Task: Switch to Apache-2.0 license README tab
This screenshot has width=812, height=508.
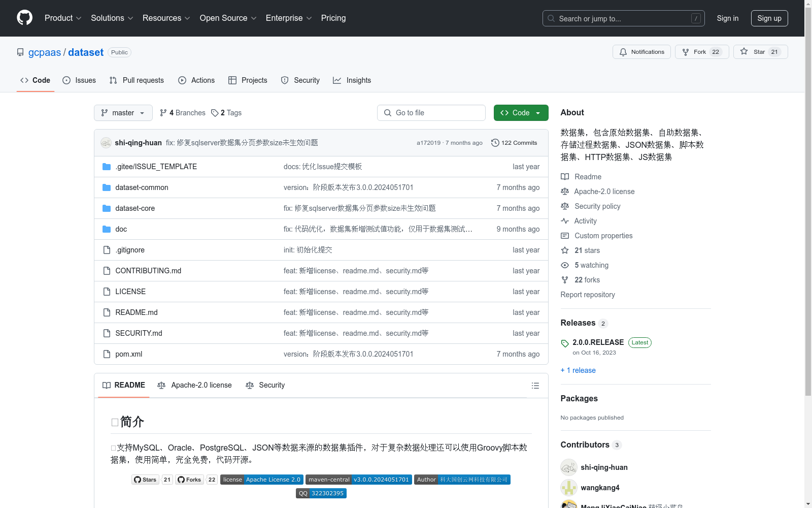Action: [194, 385]
